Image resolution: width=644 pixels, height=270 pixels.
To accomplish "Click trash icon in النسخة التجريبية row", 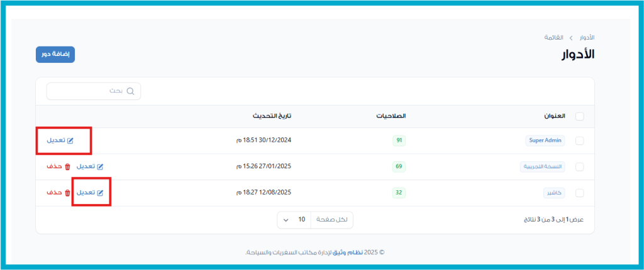I will pos(67,167).
